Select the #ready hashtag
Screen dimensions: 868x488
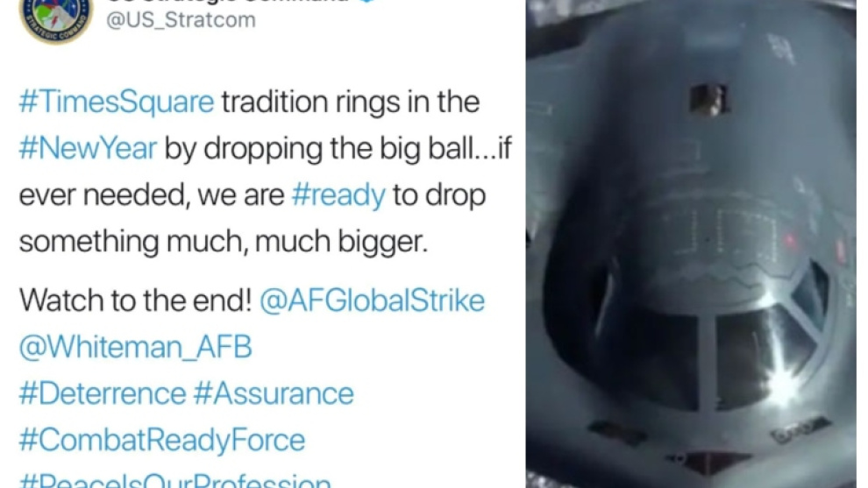[x=338, y=195]
